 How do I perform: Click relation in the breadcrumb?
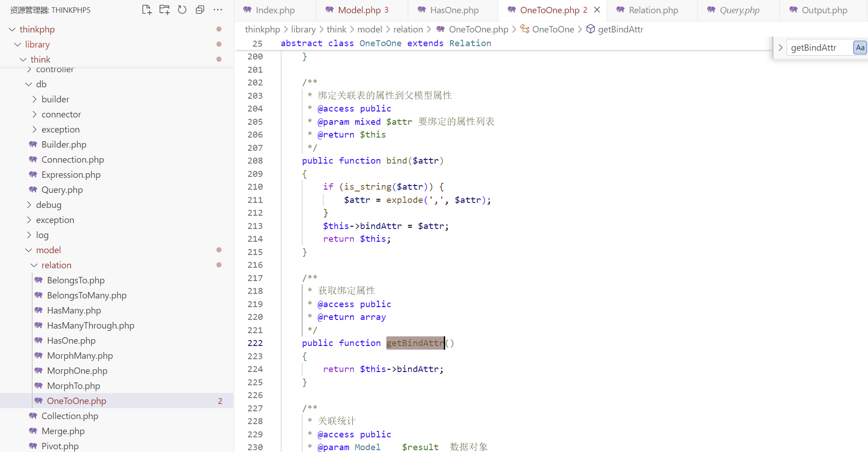(408, 29)
